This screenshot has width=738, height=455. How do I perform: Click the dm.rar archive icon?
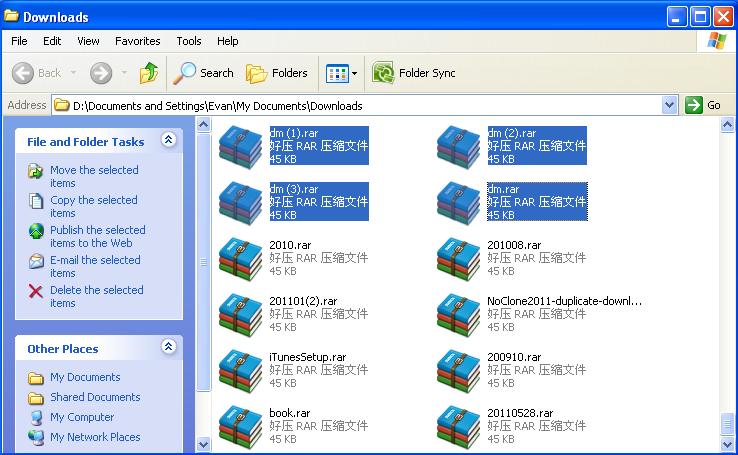(458, 203)
